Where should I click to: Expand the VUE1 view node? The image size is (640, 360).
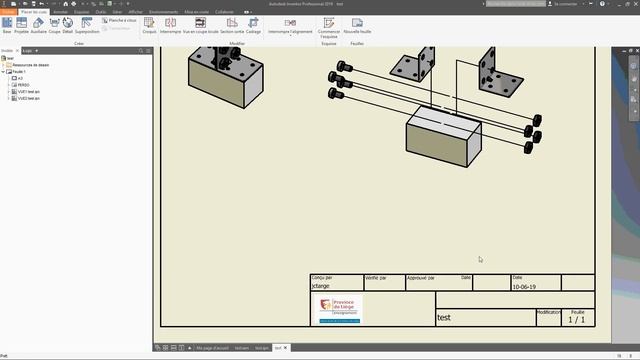[x=9, y=91]
